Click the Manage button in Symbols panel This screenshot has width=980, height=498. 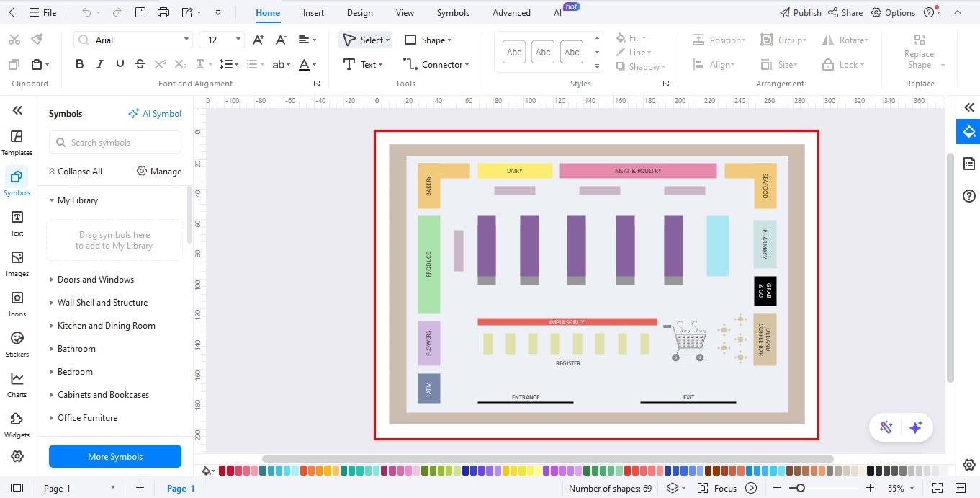point(159,171)
